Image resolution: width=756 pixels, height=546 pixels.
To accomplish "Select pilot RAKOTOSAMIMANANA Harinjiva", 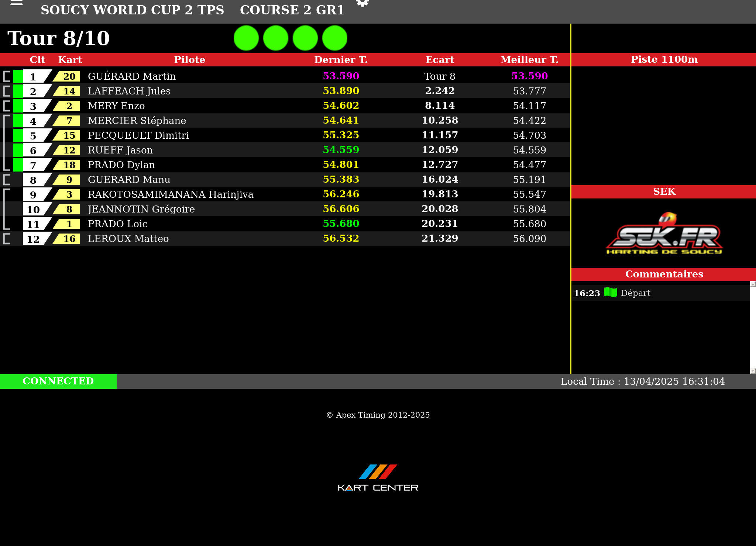I will pyautogui.click(x=171, y=194).
